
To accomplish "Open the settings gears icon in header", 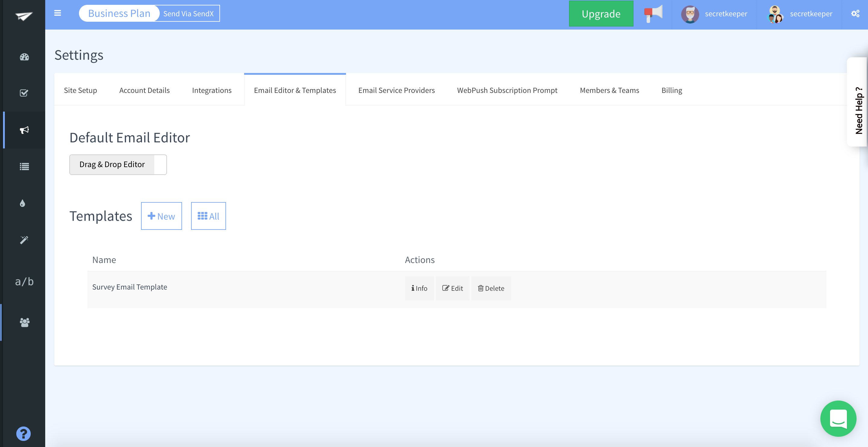I will 855,14.
